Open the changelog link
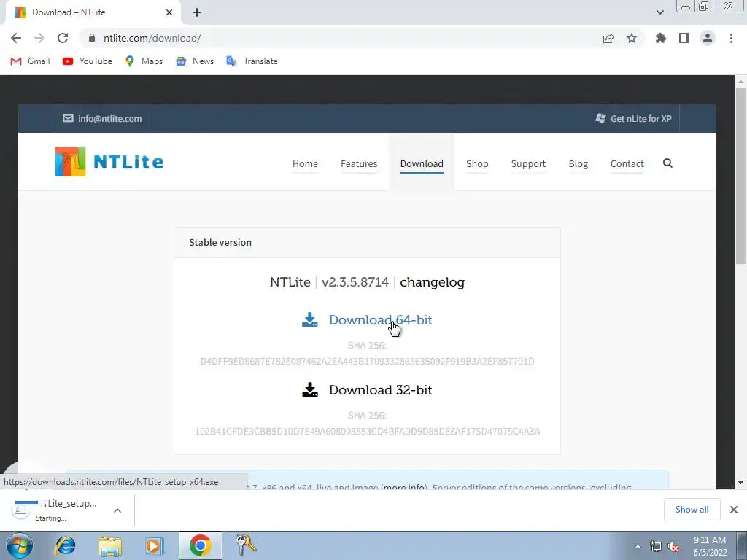Viewport: 747px width, 560px height. click(432, 282)
